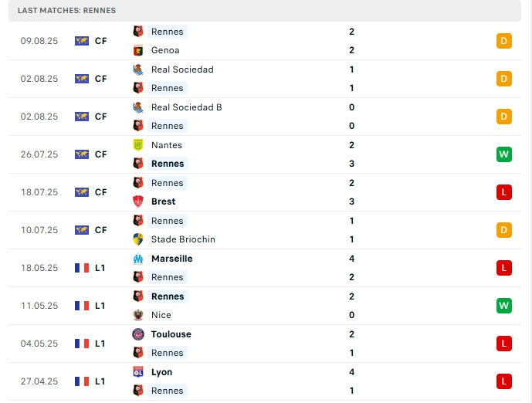Image resolution: width=532 pixels, height=403 pixels.
Task: Click the Toulouse club crest icon
Action: pyautogui.click(x=139, y=334)
